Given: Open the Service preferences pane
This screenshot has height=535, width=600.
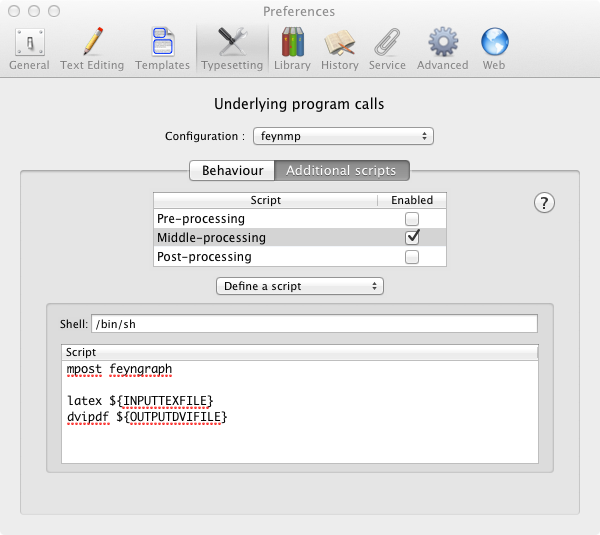Looking at the screenshot, I should tap(387, 48).
